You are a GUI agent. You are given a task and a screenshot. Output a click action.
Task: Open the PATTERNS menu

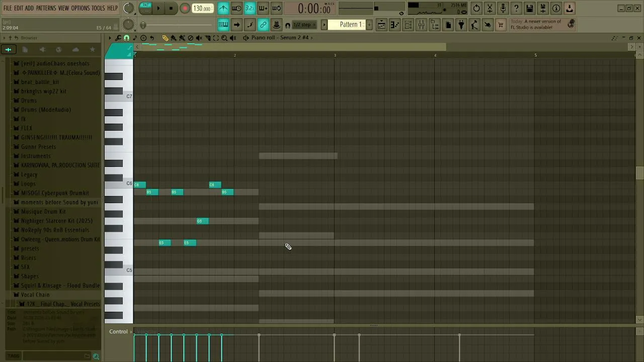pos(46,8)
